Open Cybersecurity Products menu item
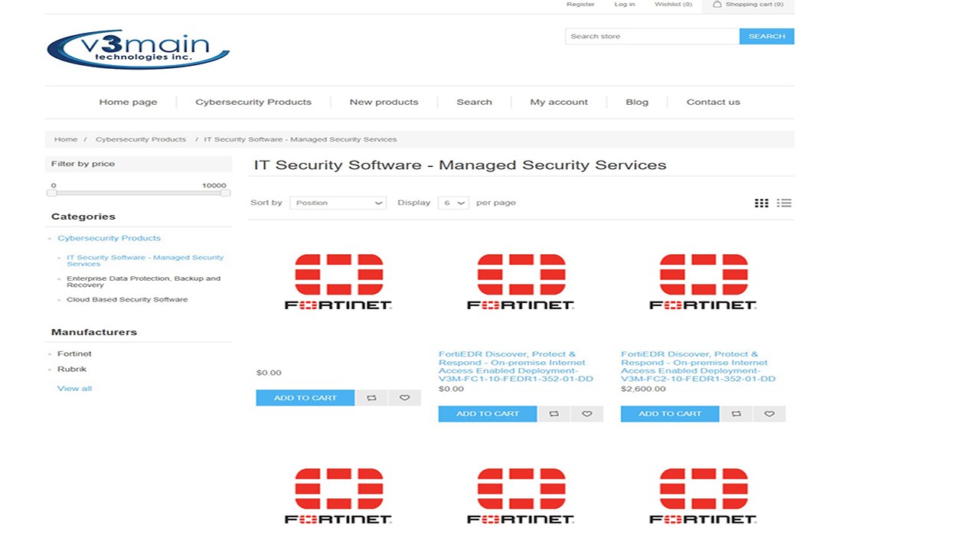The height and width of the screenshot is (551, 980). coord(253,102)
